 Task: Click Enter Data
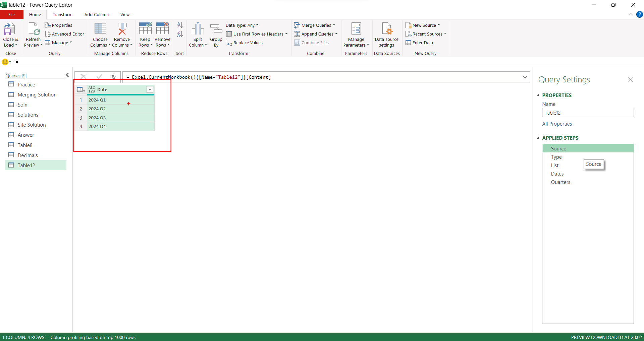pos(419,43)
